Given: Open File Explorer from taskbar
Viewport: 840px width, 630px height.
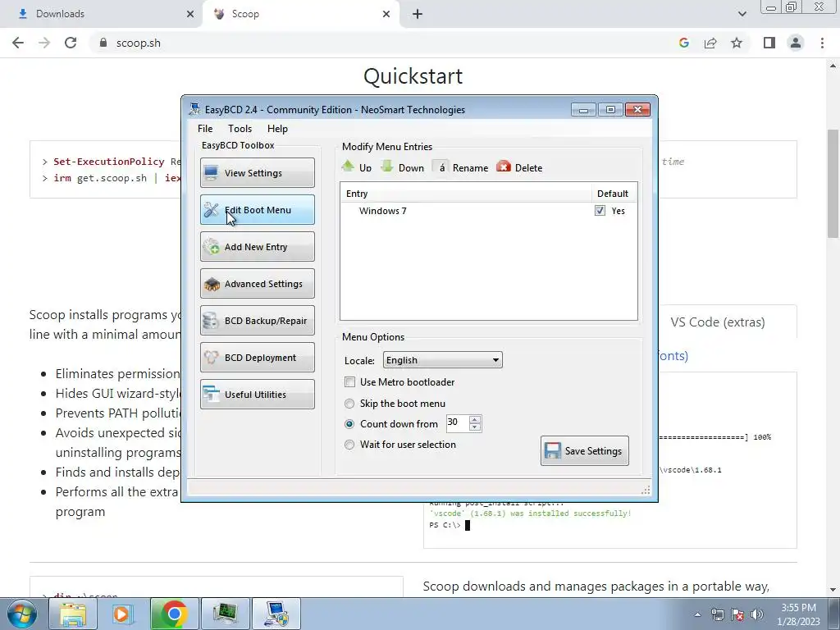Looking at the screenshot, I should coord(73,614).
